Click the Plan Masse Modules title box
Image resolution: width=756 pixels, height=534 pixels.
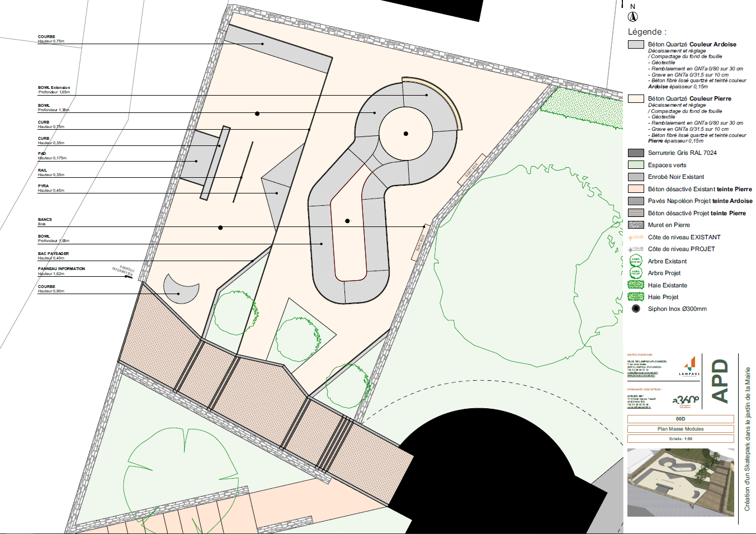click(681, 429)
